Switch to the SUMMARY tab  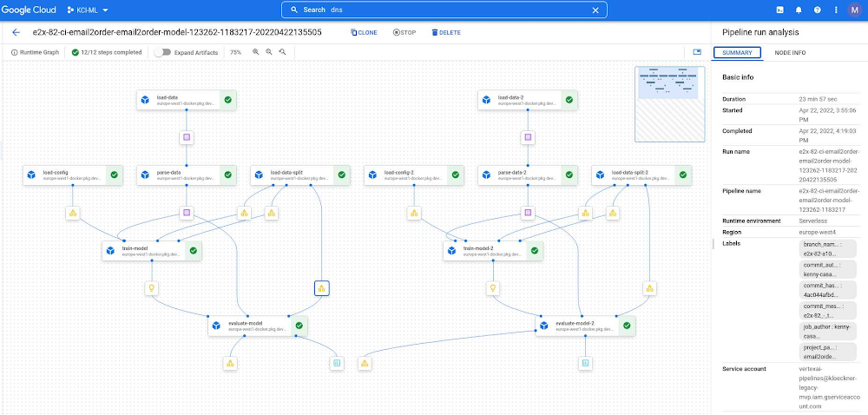(x=737, y=53)
